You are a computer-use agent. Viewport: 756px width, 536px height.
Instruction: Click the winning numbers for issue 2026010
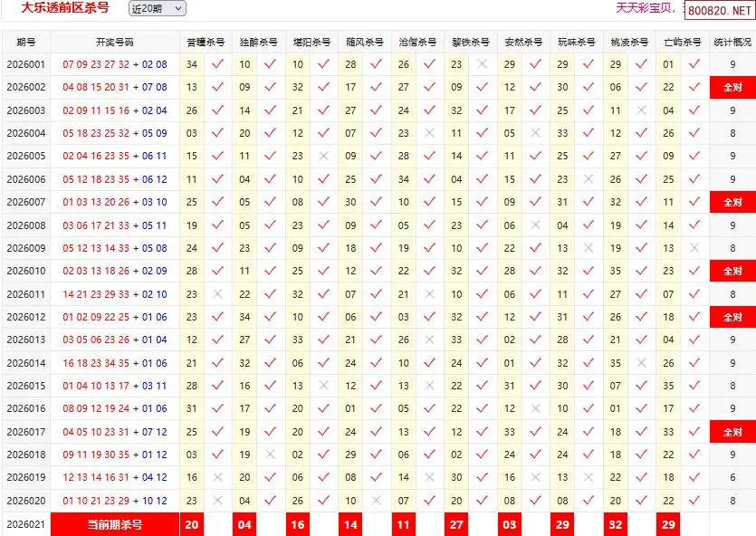click(114, 271)
